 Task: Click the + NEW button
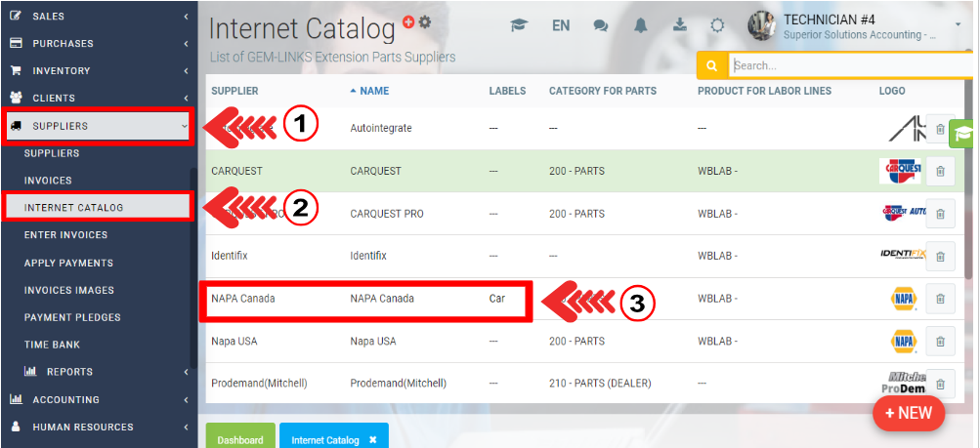[x=908, y=413]
